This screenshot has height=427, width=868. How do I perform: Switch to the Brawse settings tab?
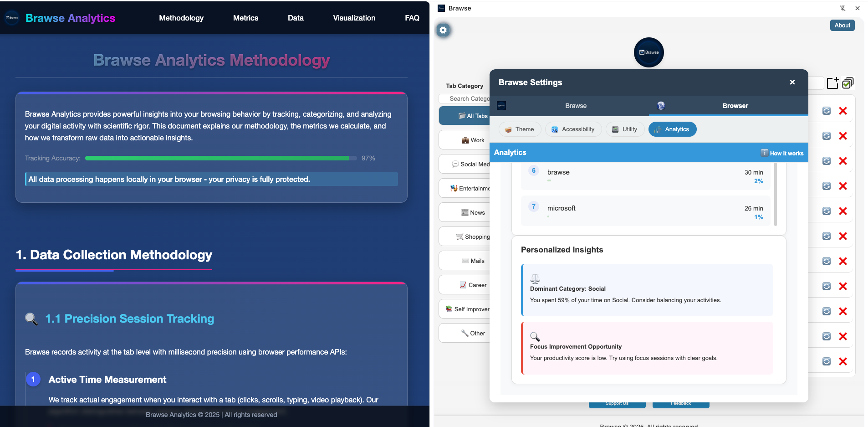(569, 106)
